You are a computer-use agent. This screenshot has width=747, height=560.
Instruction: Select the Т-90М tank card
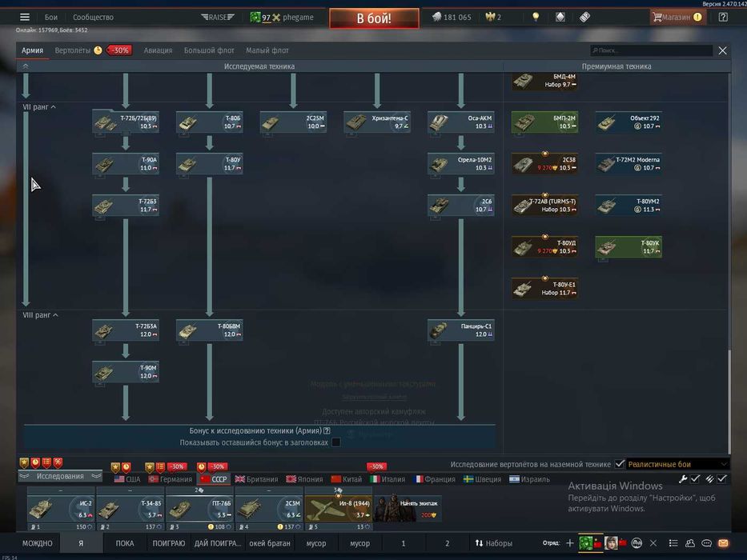click(x=126, y=372)
